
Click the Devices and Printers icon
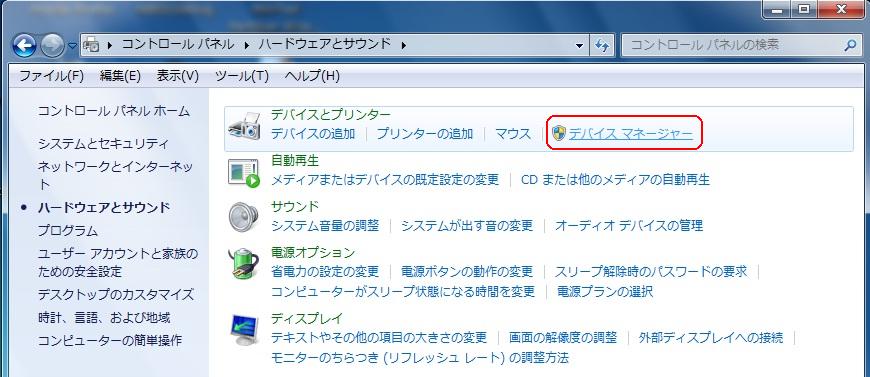(244, 127)
